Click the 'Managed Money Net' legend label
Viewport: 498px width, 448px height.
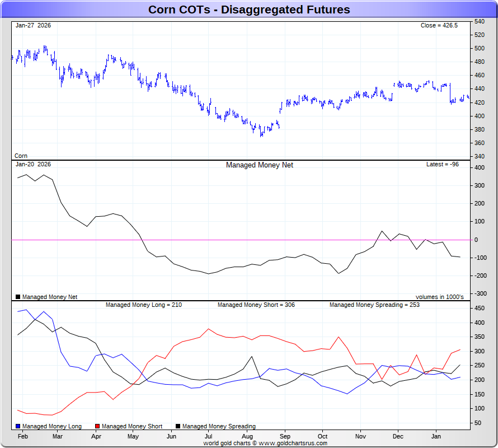(50, 297)
